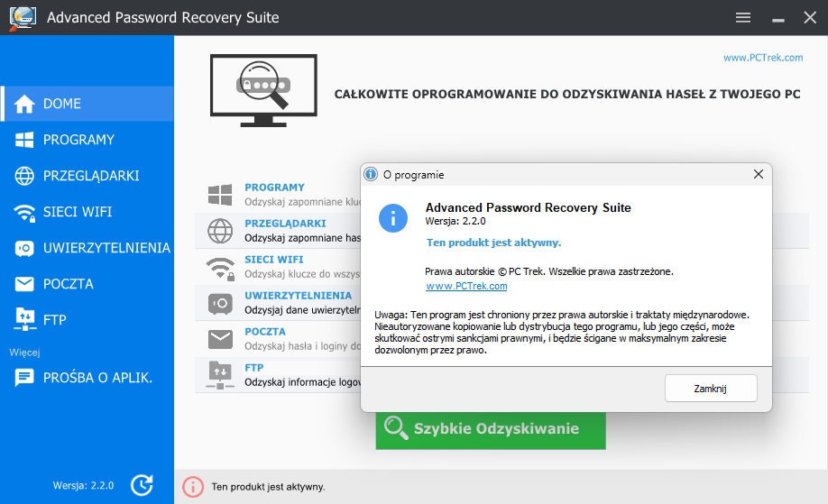Close the O programie dialog with X
The height and width of the screenshot is (504, 828).
click(759, 174)
